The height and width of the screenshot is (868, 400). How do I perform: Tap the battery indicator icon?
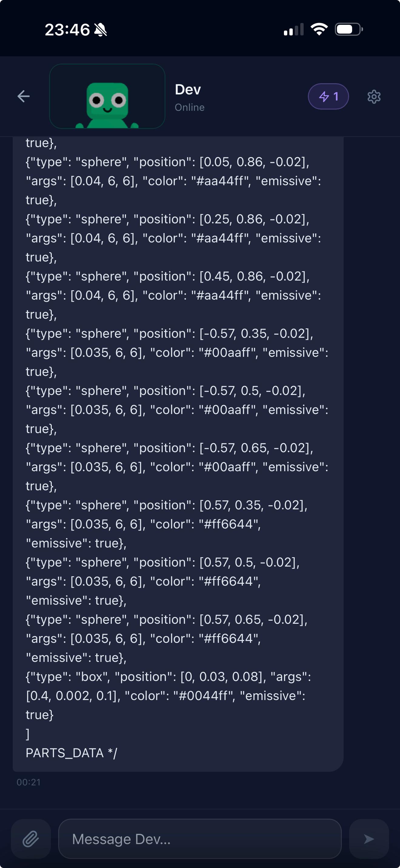[x=349, y=29]
